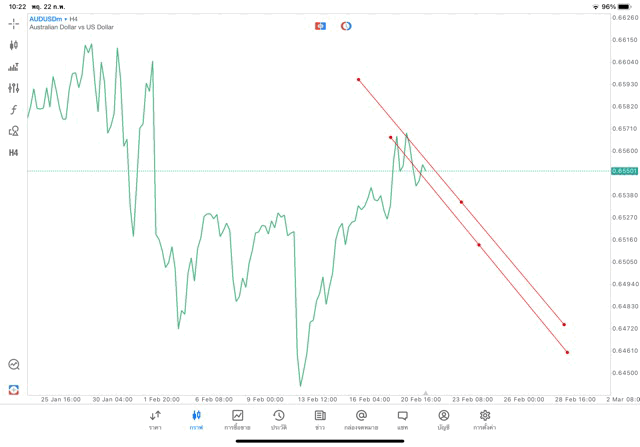Switch to the ราคา quotes tab

click(x=155, y=419)
